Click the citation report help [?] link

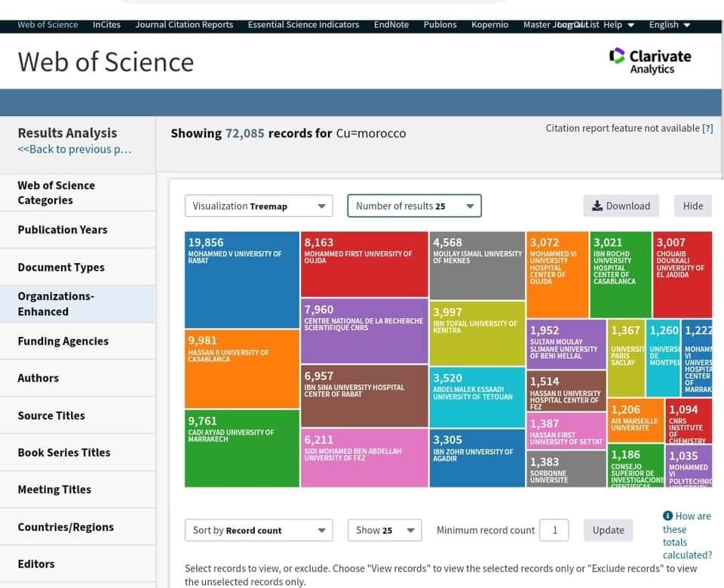tap(707, 128)
